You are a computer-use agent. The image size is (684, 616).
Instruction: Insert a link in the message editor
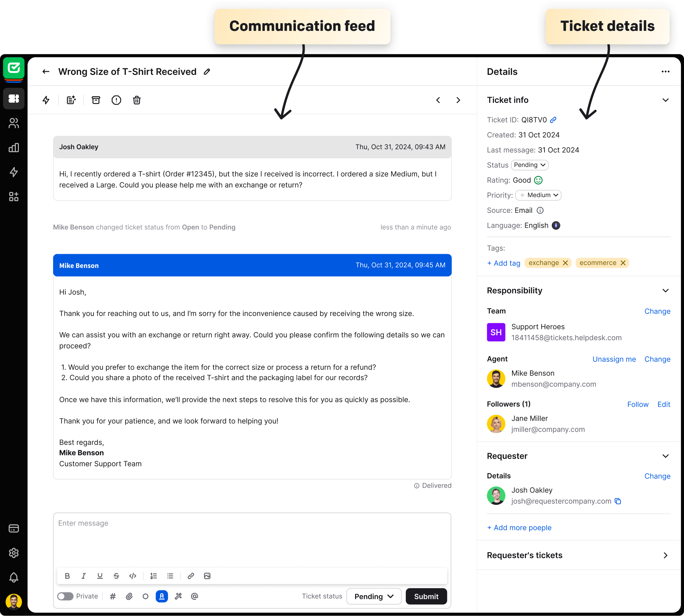click(x=191, y=576)
